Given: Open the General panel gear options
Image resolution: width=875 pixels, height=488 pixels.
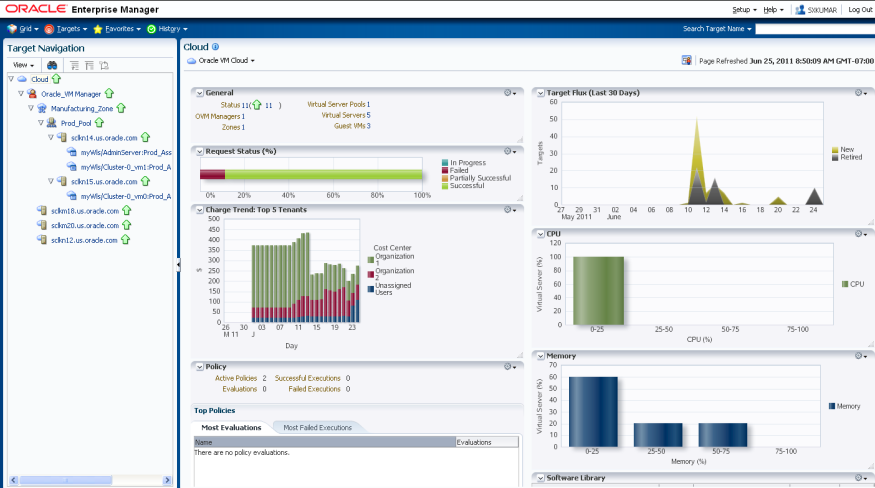Looking at the screenshot, I should pyautogui.click(x=509, y=93).
